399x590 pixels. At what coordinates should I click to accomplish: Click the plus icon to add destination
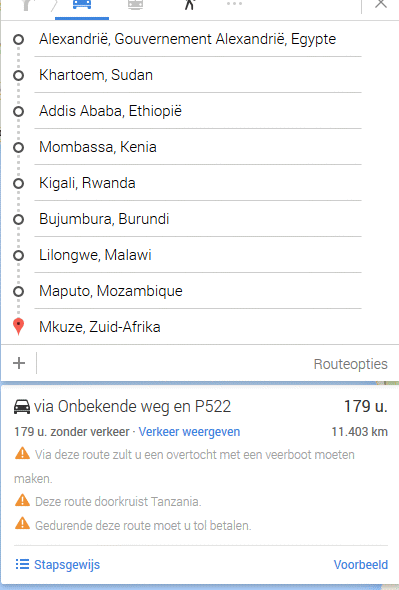point(19,363)
